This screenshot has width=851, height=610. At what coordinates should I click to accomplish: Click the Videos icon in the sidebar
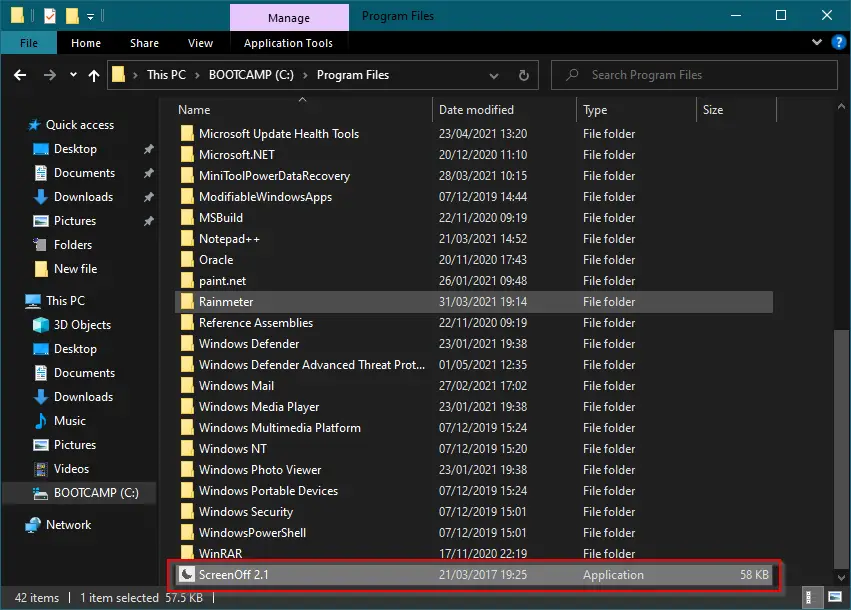click(x=41, y=468)
